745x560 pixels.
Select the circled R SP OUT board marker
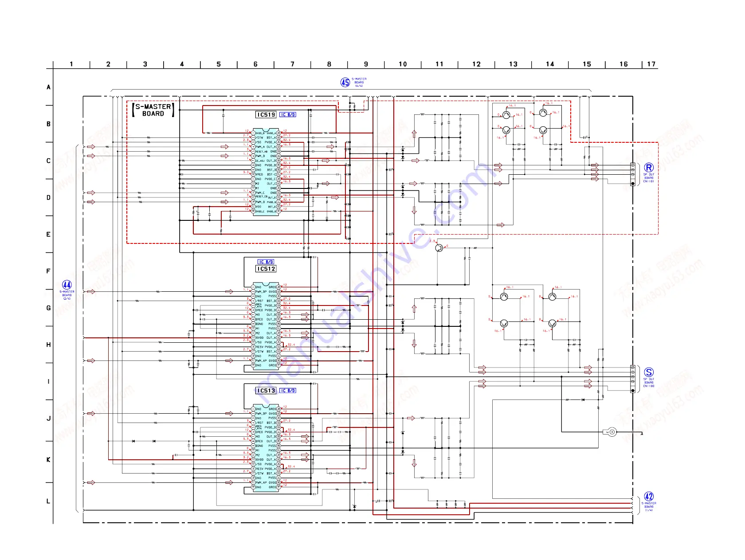coord(649,168)
